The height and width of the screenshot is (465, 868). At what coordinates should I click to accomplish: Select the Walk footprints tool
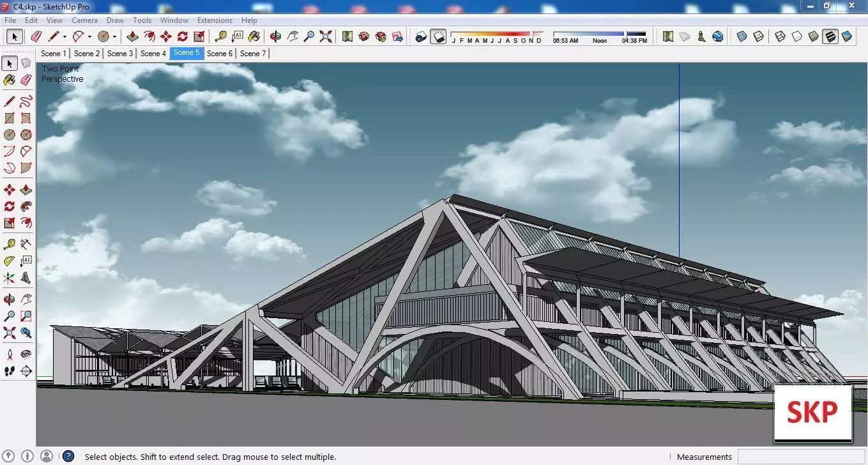10,371
